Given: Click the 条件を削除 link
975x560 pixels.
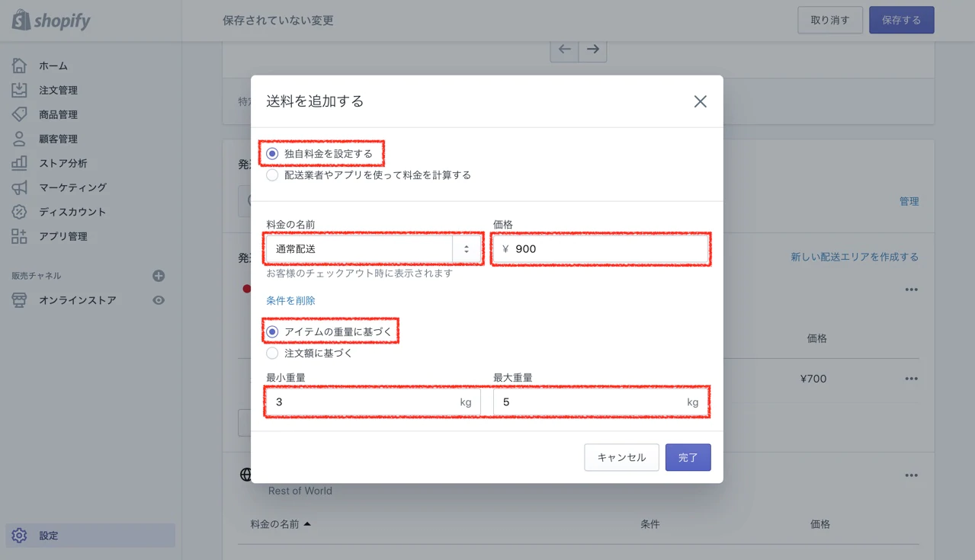Looking at the screenshot, I should point(290,301).
